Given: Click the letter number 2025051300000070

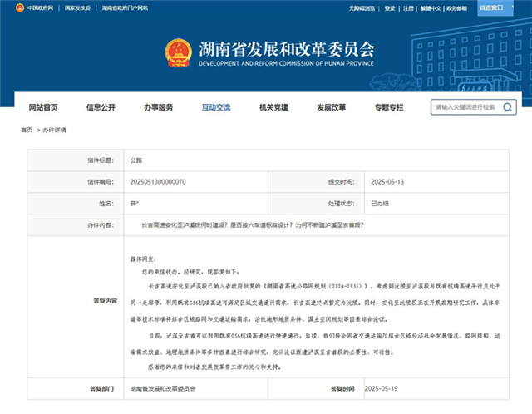Looking at the screenshot, I should click(158, 182).
